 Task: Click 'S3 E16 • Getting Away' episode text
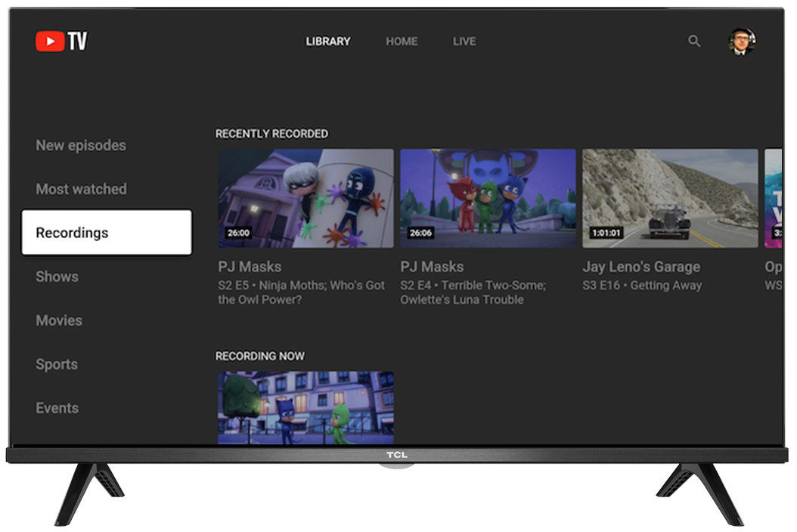coord(642,286)
